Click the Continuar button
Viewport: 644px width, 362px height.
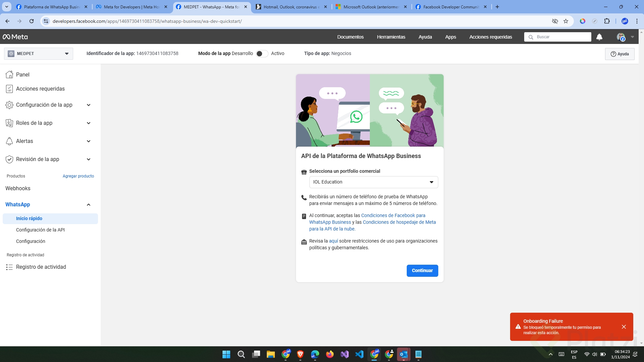pyautogui.click(x=422, y=271)
